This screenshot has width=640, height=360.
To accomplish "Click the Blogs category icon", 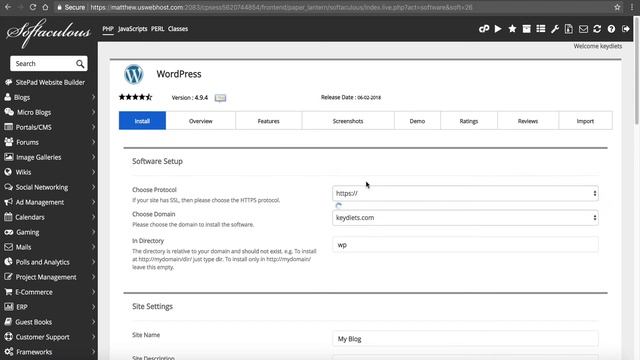I will tap(8, 97).
